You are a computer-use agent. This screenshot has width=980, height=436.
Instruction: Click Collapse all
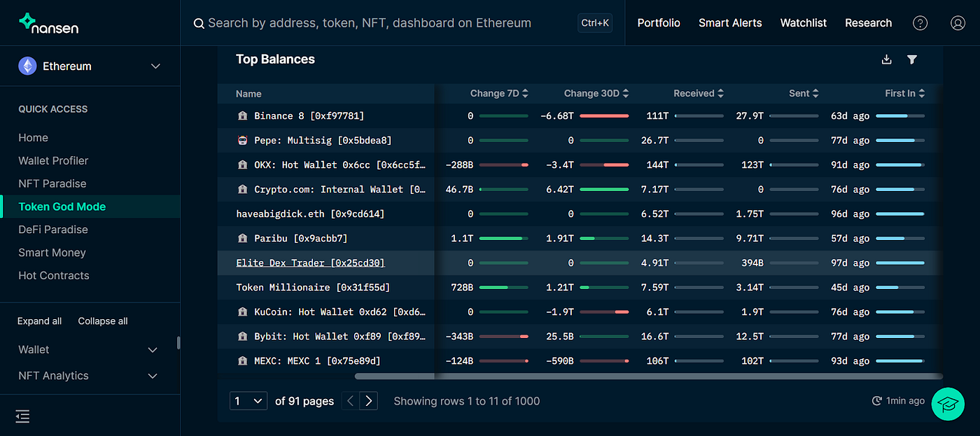tap(103, 321)
